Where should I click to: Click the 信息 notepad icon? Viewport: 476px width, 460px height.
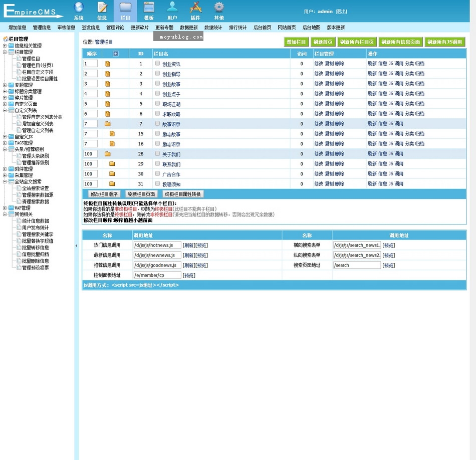coord(102,7)
